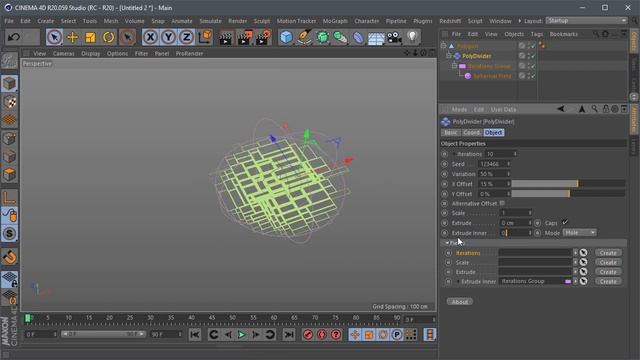Select Spherical Field in object tree
This screenshot has width=640, height=360.
[492, 76]
